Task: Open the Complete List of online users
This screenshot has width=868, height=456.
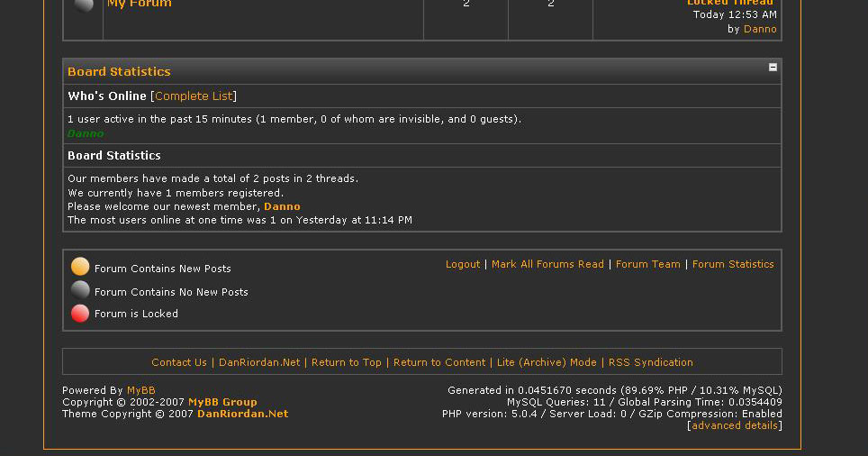Action: (194, 96)
